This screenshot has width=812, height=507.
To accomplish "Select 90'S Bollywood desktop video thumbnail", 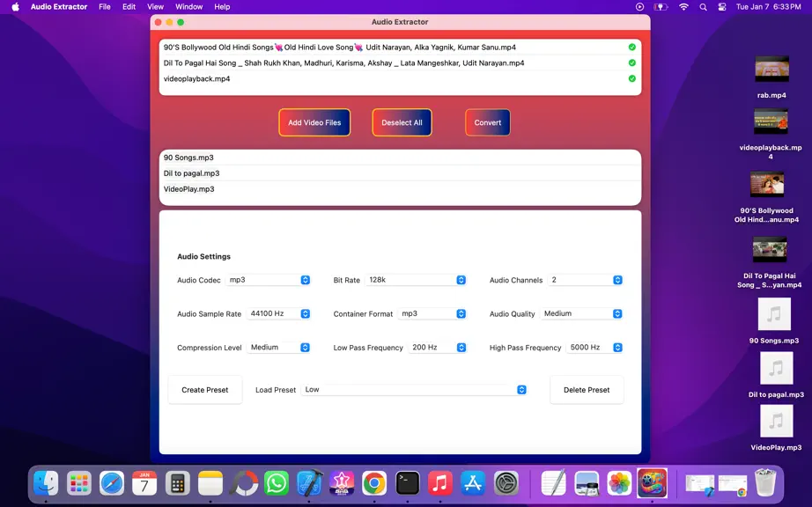I will 767,185.
